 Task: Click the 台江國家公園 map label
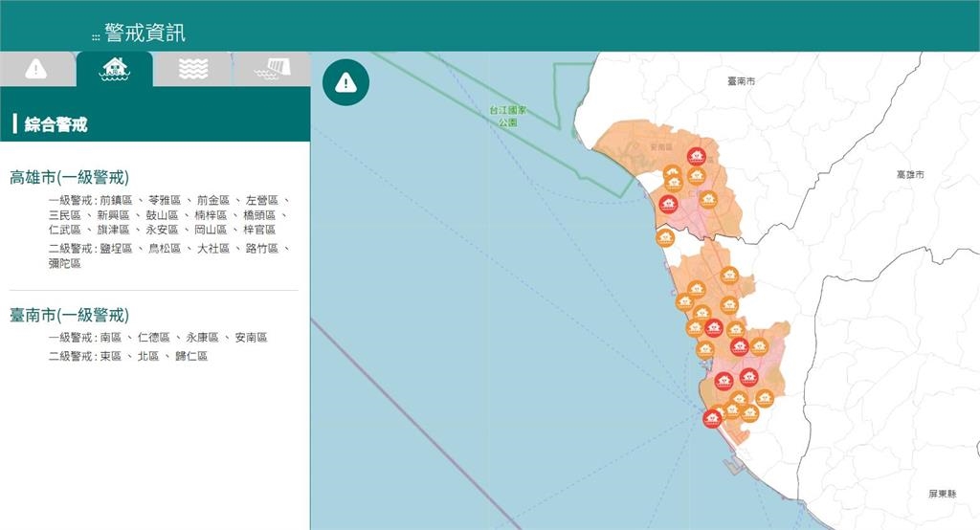coord(508,117)
